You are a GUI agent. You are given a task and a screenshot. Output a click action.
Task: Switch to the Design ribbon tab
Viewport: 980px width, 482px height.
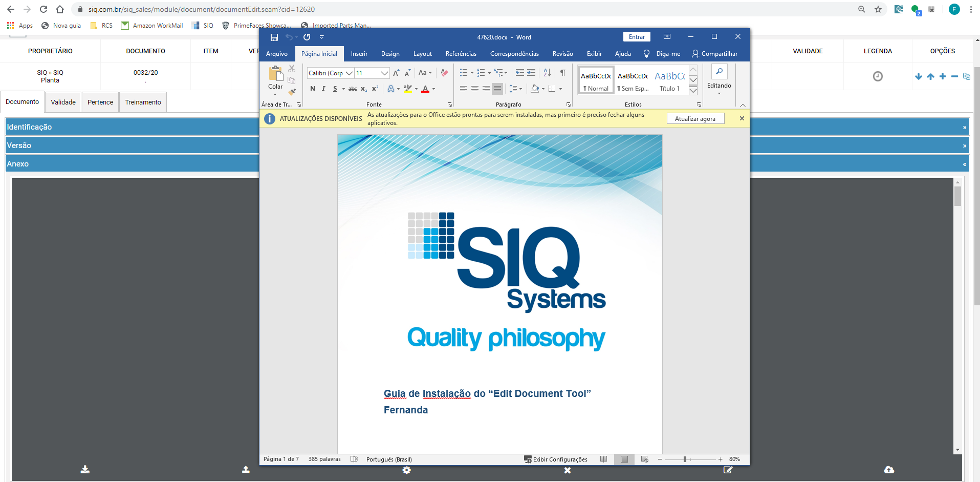pos(390,54)
